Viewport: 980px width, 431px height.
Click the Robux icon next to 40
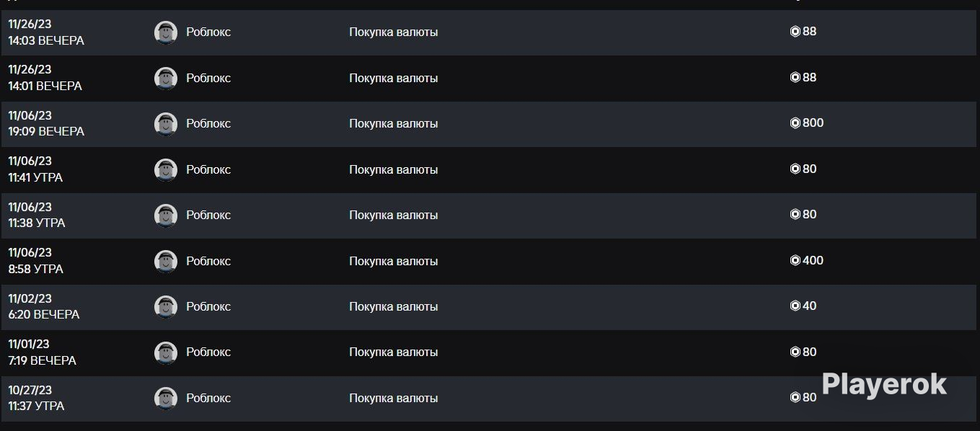point(795,306)
